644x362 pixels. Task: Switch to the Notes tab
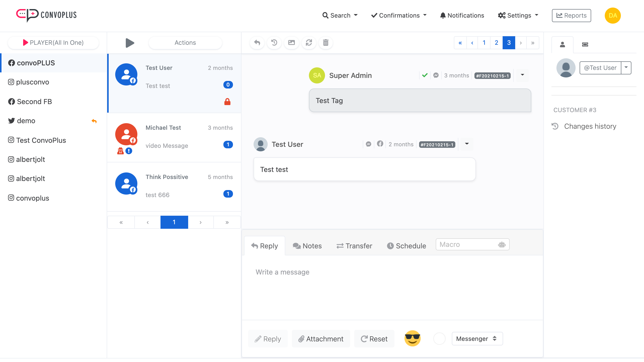coord(307,246)
